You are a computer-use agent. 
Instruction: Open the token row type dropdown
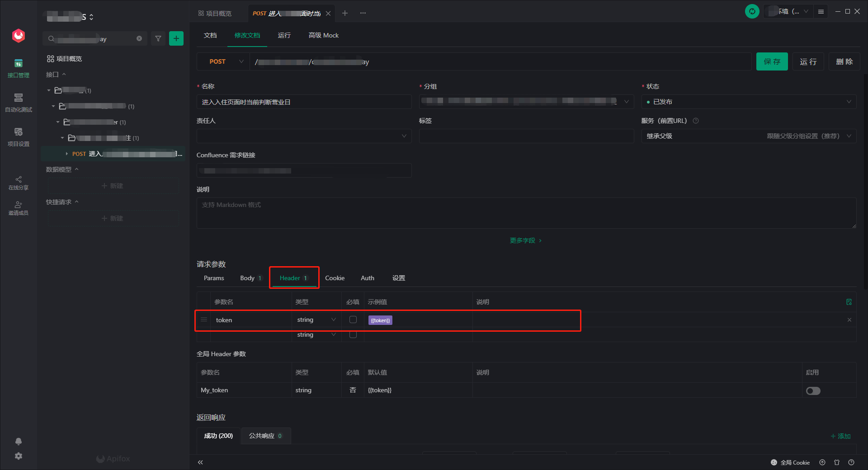click(316, 320)
